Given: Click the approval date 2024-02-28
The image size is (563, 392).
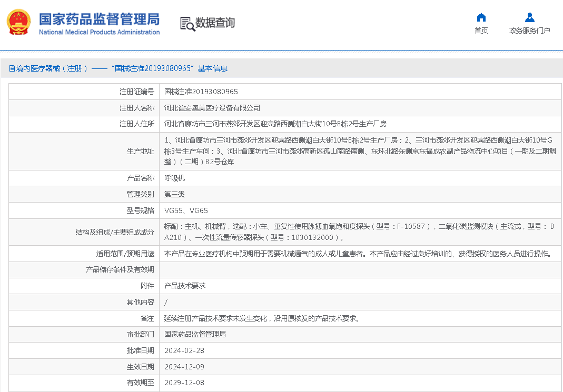Looking at the screenshot, I should pos(184,350).
